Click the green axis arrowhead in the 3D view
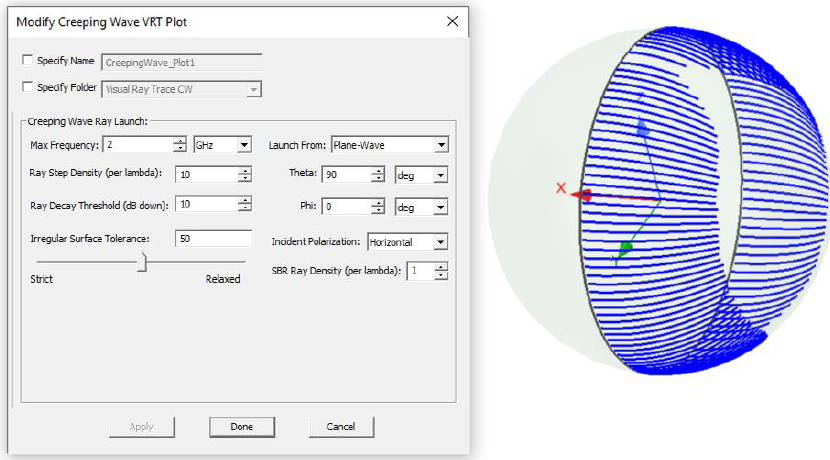 625,249
